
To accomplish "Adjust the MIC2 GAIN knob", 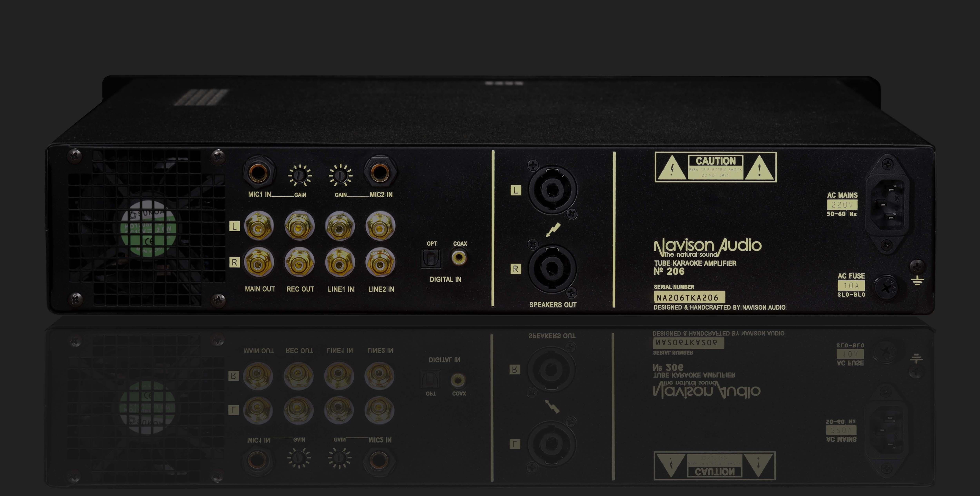I will pos(340,175).
